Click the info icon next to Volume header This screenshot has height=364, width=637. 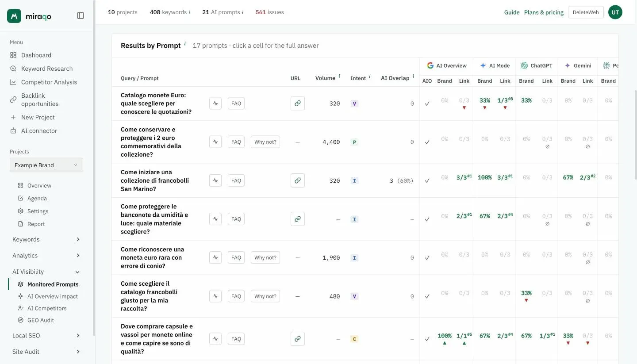339,76
